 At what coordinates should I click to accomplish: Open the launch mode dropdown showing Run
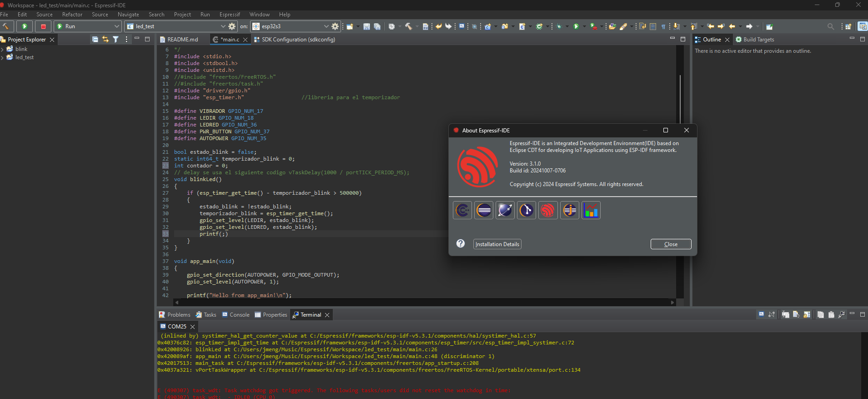(x=87, y=26)
